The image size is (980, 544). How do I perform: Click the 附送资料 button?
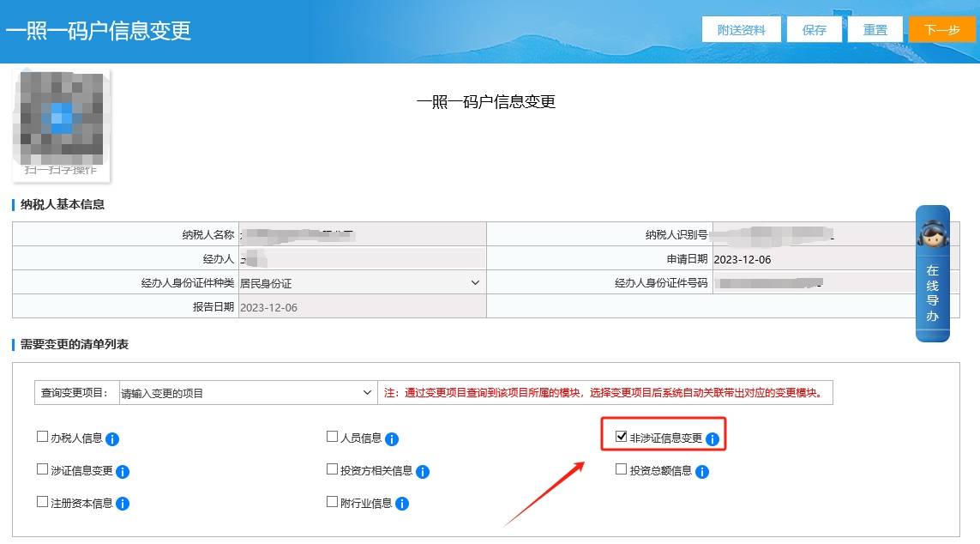tap(741, 29)
